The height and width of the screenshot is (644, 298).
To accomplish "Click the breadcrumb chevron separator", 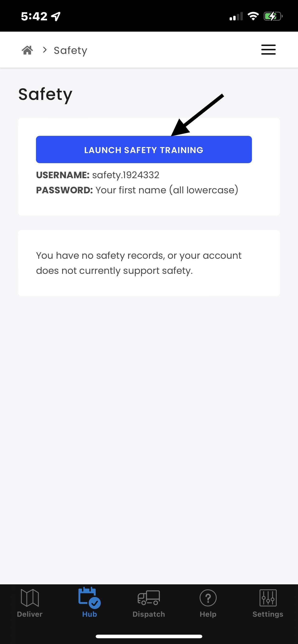I will (x=45, y=50).
